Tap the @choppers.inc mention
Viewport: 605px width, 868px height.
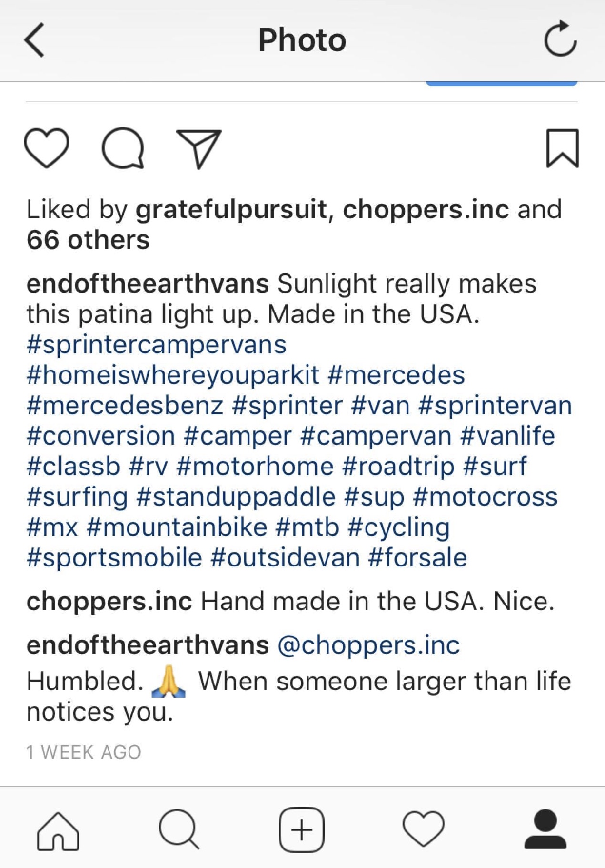pos(368,645)
